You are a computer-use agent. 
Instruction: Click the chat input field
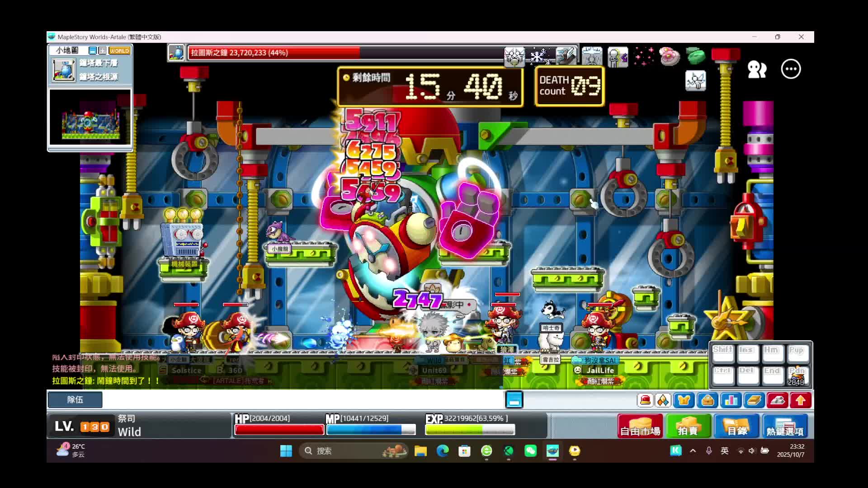(303, 400)
